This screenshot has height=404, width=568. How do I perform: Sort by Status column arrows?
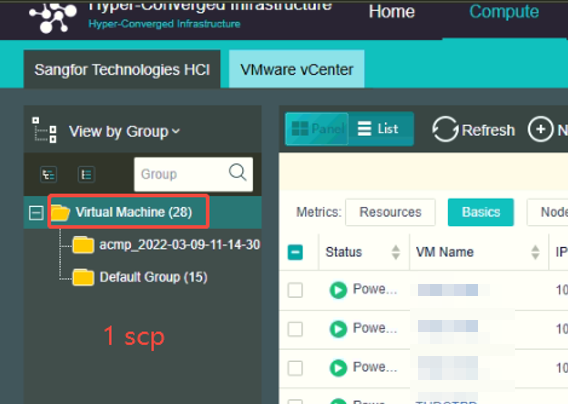coord(396,252)
